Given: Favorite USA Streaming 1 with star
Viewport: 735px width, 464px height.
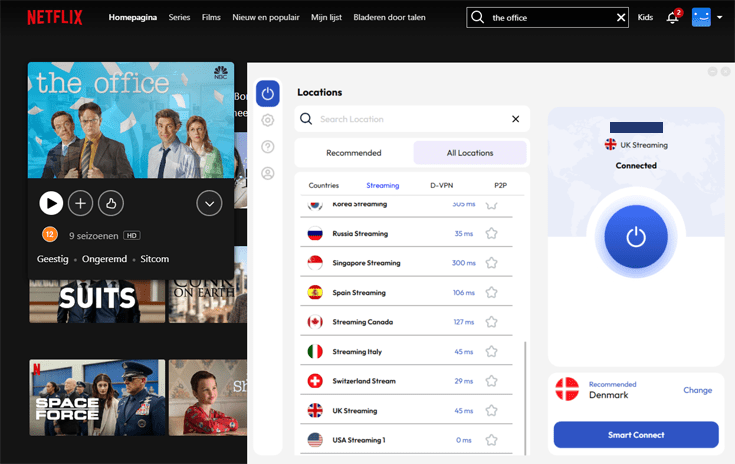Looking at the screenshot, I should (491, 440).
